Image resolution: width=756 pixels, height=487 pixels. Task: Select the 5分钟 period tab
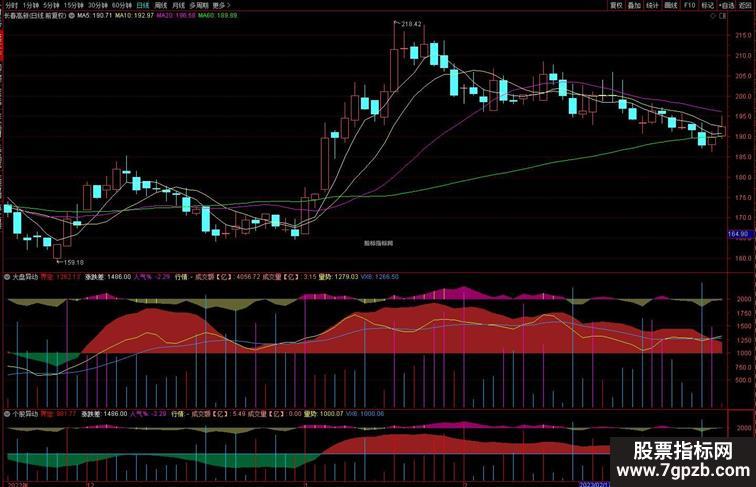coord(51,5)
